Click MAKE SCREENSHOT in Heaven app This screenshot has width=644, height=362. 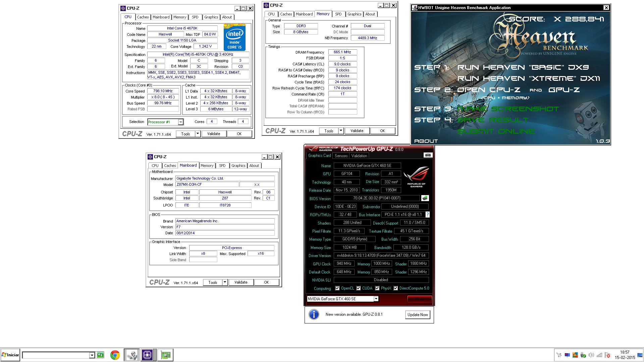(508, 109)
